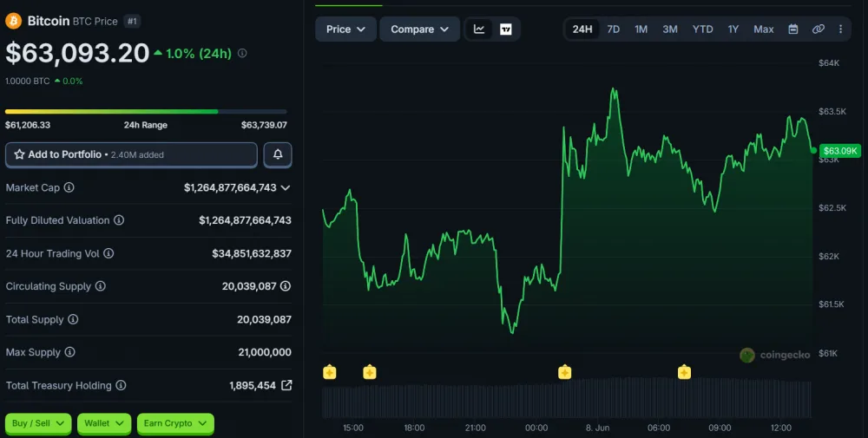Click the Market Cap info icon
This screenshot has height=438, width=868.
(69, 187)
